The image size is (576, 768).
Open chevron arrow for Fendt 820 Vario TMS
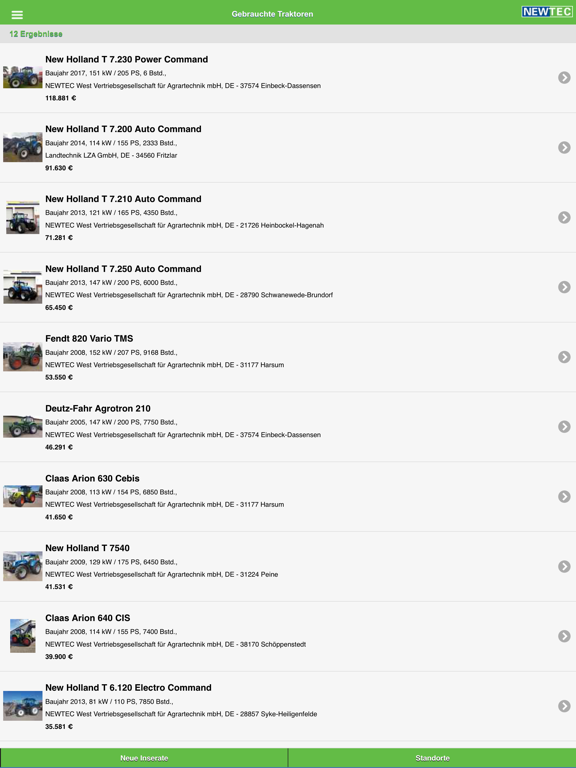pos(564,357)
